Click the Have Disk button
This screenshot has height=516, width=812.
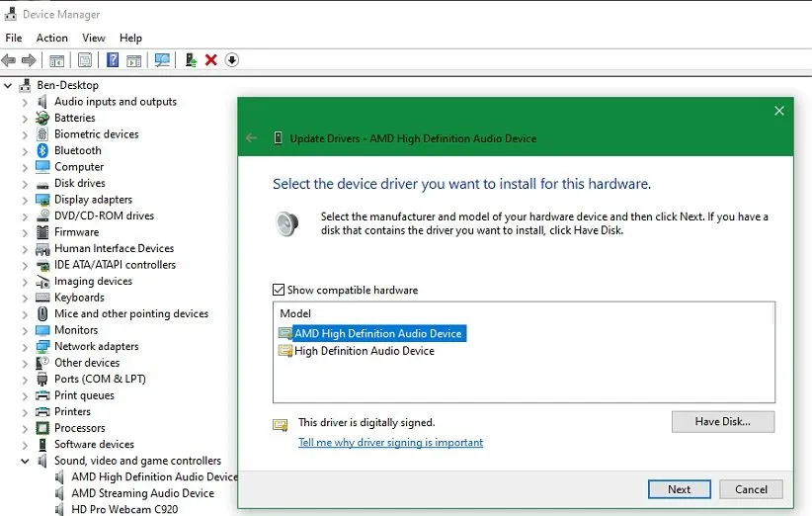coord(722,421)
